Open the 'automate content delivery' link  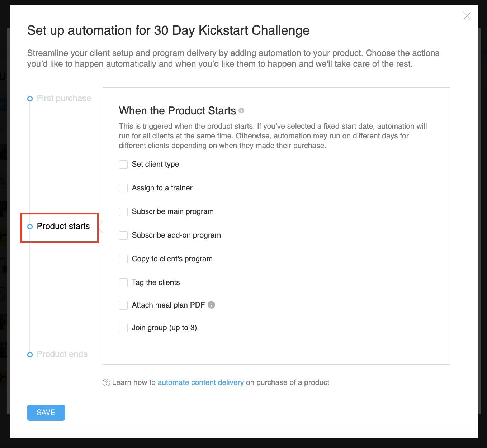click(x=200, y=383)
